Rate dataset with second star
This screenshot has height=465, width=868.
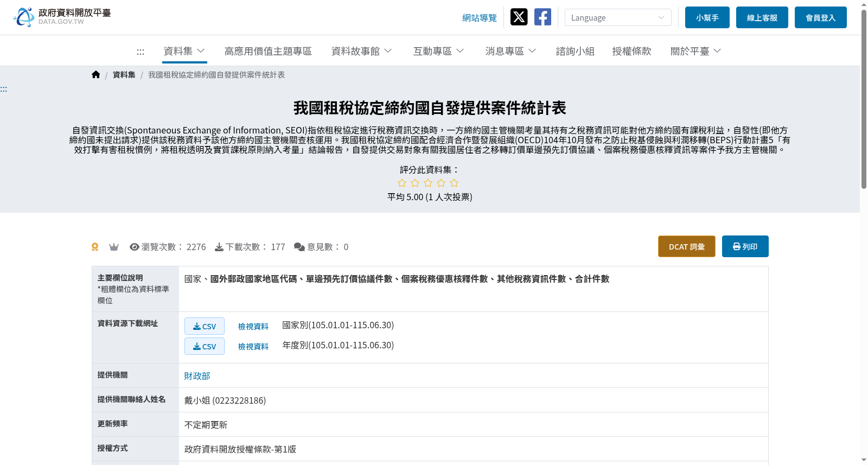415,183
